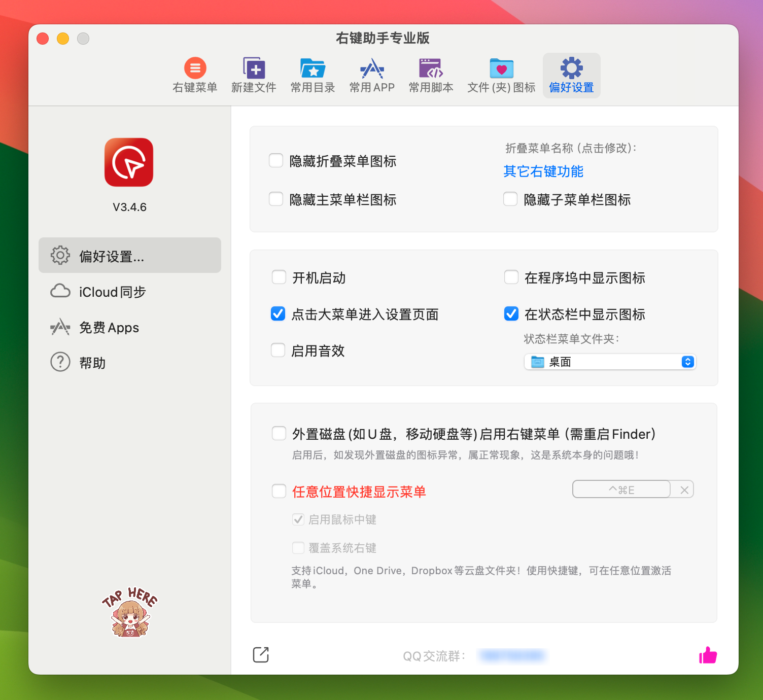Click the export share icon at bottom
This screenshot has height=700, width=763.
point(261,655)
